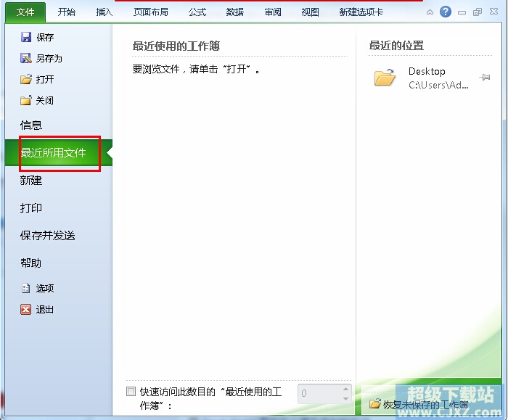Decrease the recent workbooks count spinner
Image resolution: width=508 pixels, height=420 pixels.
tap(346, 398)
